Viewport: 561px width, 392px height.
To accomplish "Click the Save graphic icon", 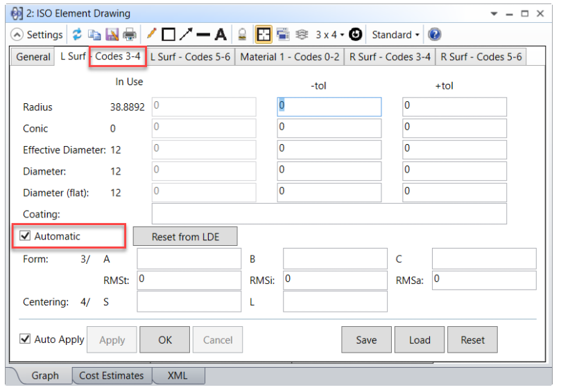I will pyautogui.click(x=112, y=35).
